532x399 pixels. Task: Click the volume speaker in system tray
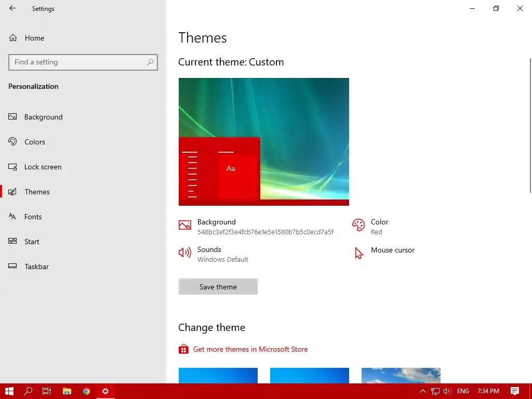447,391
